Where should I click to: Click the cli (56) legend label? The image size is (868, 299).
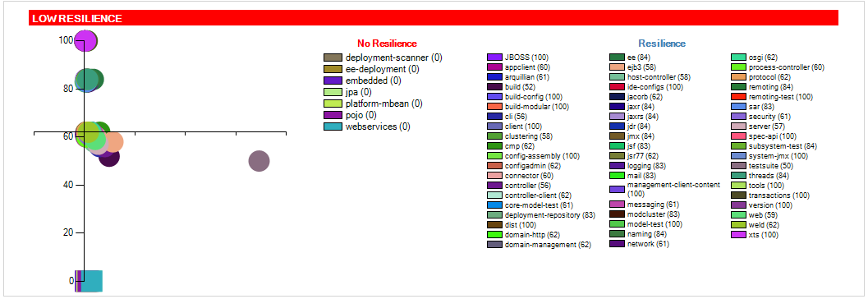(x=516, y=117)
